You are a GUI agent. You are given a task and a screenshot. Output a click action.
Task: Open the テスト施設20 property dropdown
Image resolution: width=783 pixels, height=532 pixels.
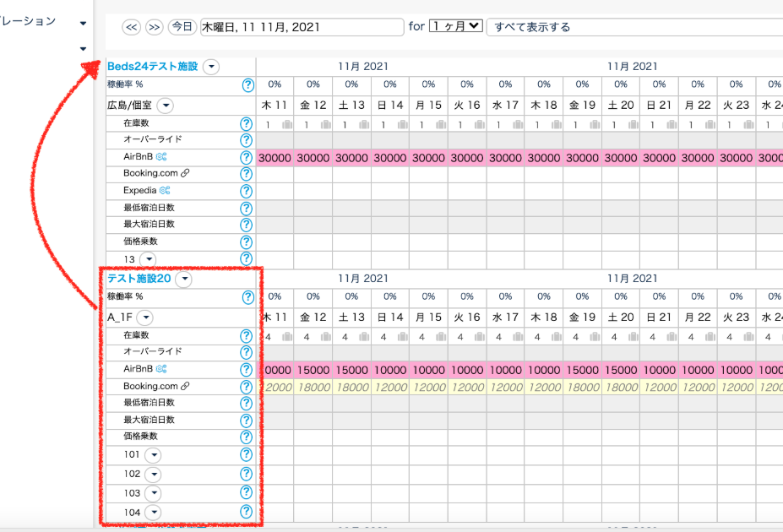[x=183, y=279]
